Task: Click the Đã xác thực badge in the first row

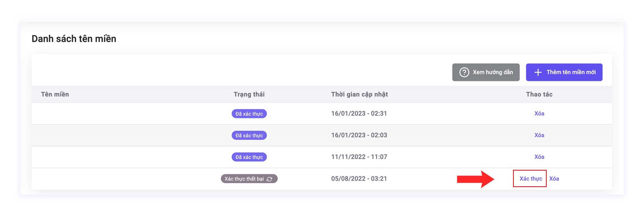Action: click(249, 114)
